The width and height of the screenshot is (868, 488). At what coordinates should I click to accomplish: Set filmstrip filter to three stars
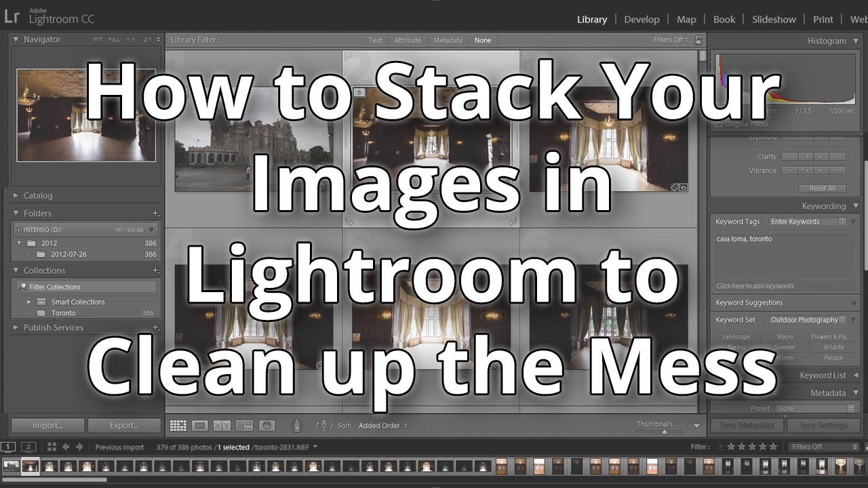pyautogui.click(x=751, y=447)
